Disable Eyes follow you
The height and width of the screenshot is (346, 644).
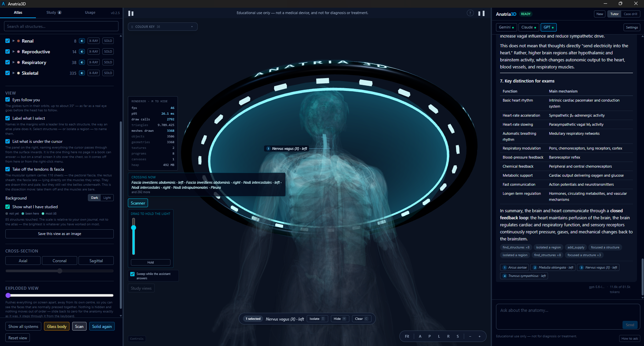[7, 100]
